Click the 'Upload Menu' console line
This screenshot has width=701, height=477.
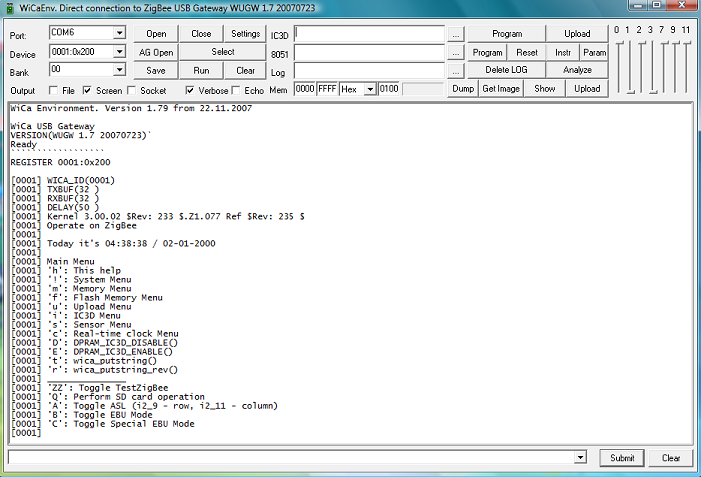[102, 307]
